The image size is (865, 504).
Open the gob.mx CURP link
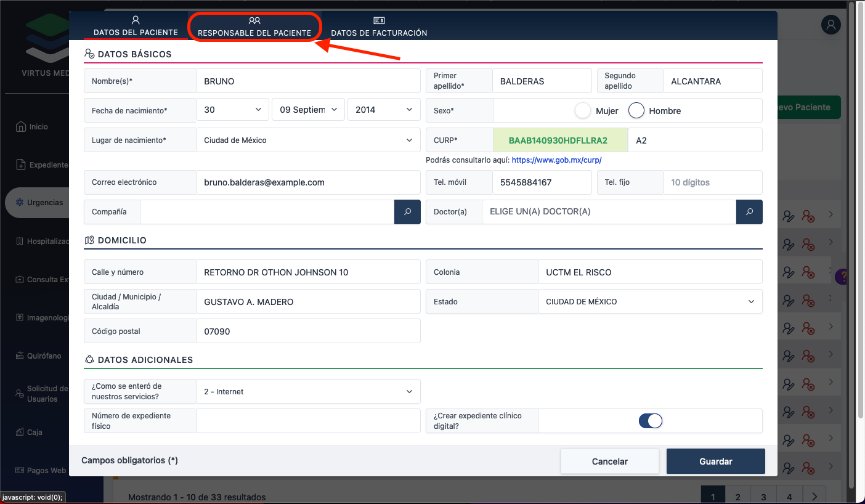pos(556,160)
